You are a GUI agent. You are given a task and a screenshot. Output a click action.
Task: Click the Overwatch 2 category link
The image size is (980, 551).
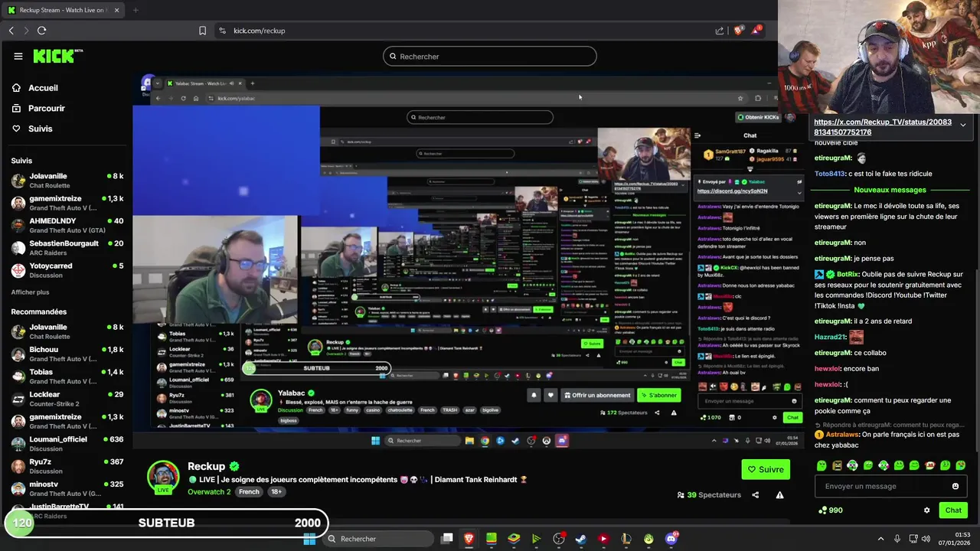coord(209,492)
